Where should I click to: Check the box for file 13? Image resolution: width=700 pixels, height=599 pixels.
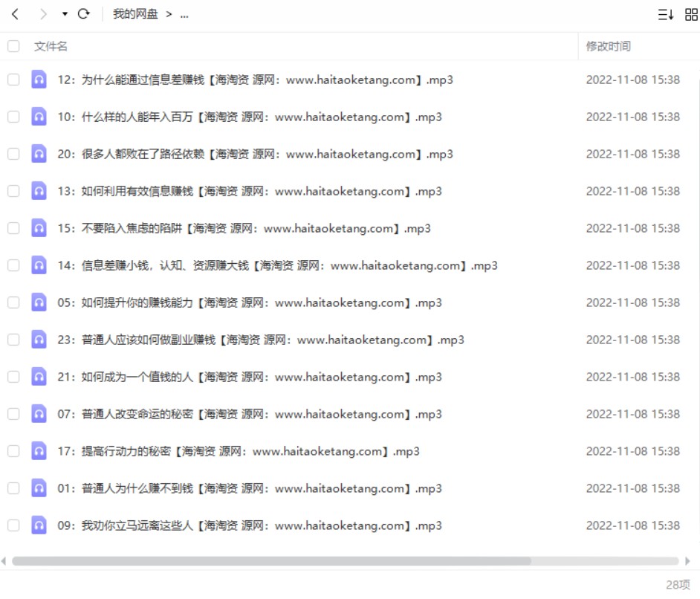(13, 191)
